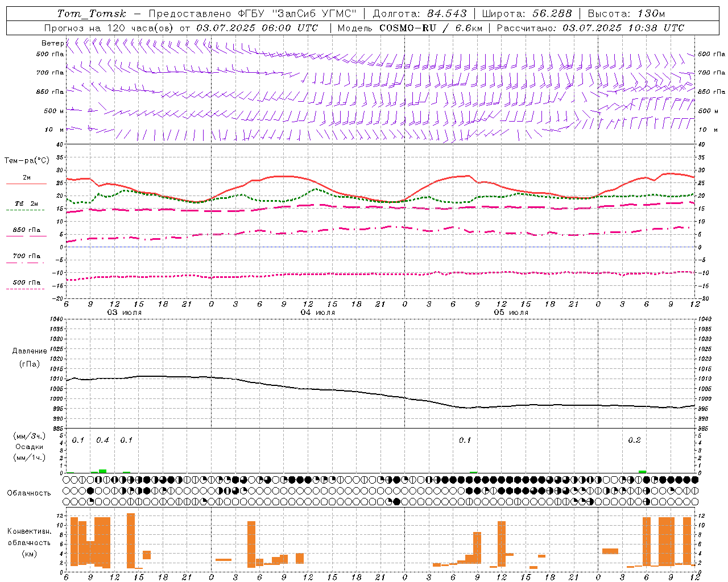Screen dimensions: 728x582
Task: Click the 500 гПа legend label in temperature panel
Action: click(x=26, y=282)
